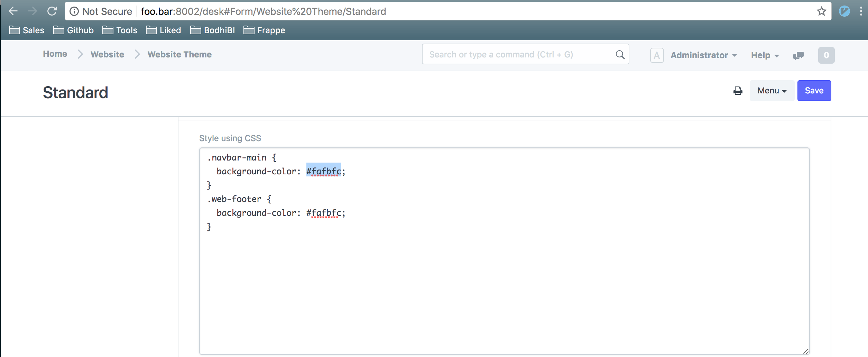The height and width of the screenshot is (357, 868).
Task: Open the Frappe bookmarks folder
Action: pyautogui.click(x=264, y=30)
